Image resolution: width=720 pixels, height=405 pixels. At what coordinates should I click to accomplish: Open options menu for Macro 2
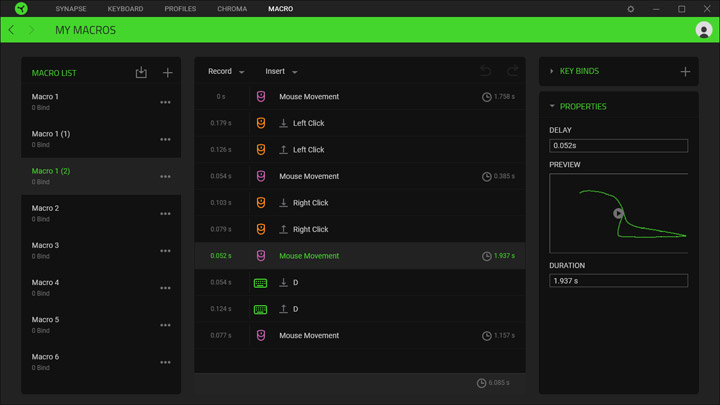click(x=165, y=214)
